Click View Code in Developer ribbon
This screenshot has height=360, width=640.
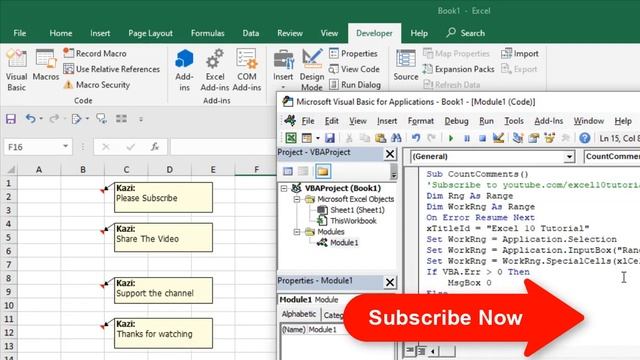click(354, 69)
